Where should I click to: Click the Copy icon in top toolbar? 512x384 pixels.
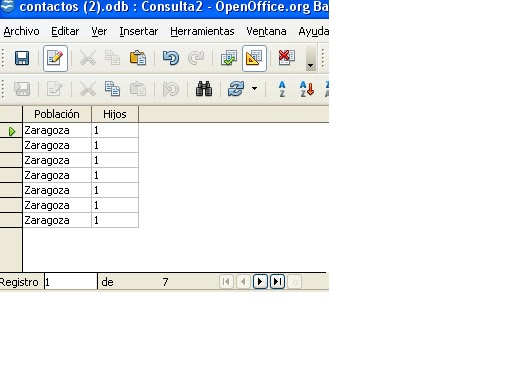tap(113, 58)
